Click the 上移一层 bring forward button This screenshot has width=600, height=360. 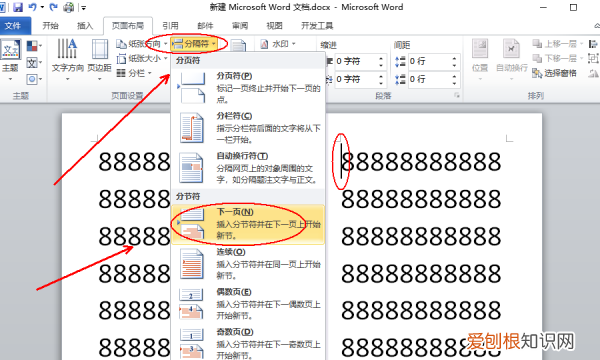(558, 44)
